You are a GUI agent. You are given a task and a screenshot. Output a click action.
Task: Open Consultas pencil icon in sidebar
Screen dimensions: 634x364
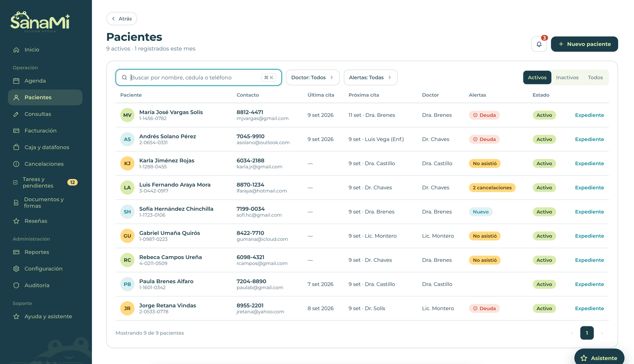(x=16, y=114)
